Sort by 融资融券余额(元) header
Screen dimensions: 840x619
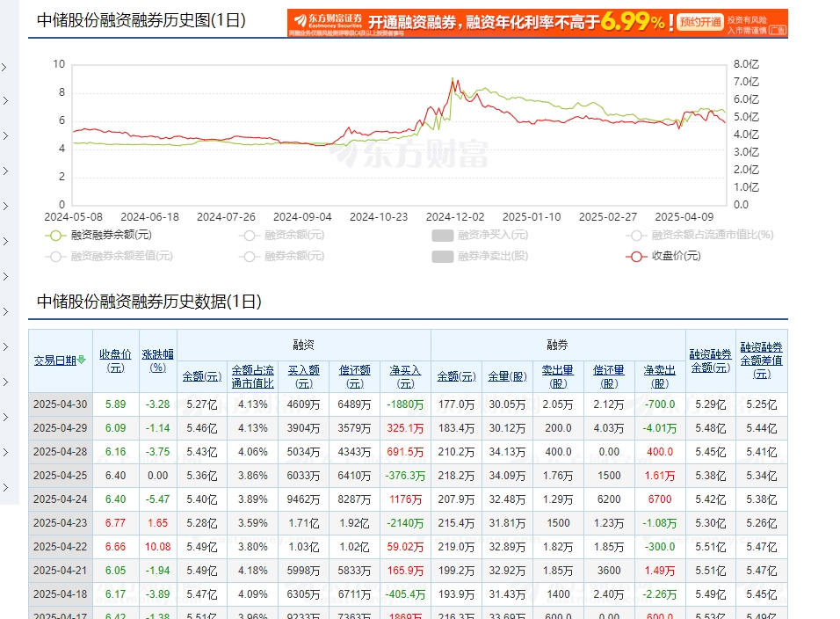pos(710,361)
